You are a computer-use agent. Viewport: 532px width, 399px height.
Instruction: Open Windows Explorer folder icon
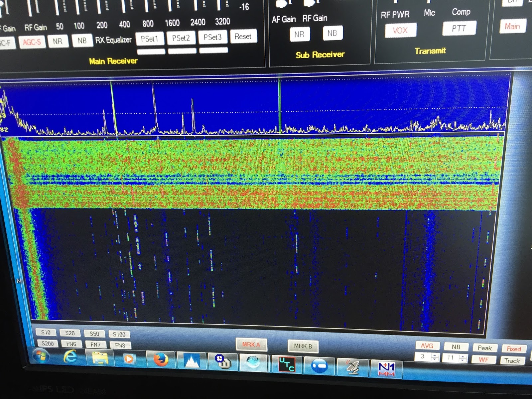[100, 358]
